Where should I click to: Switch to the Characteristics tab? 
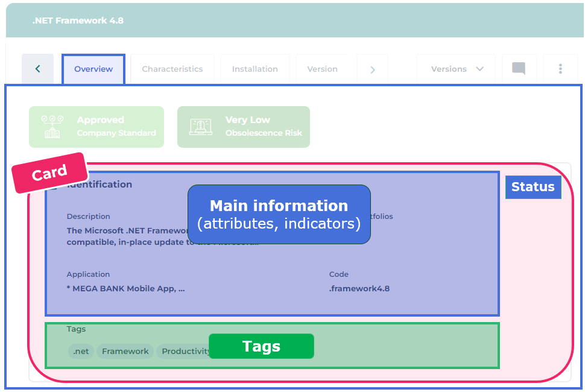tap(172, 69)
